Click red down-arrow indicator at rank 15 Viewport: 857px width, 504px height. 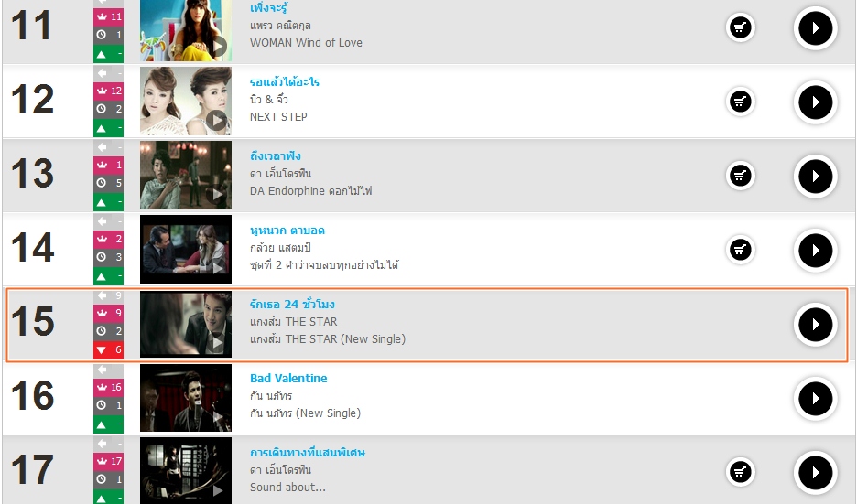pyautogui.click(x=108, y=349)
